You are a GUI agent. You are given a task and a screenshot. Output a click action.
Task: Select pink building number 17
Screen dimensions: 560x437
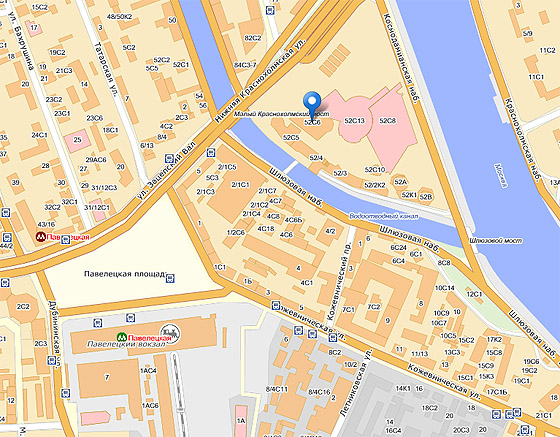pyautogui.click(x=34, y=28)
